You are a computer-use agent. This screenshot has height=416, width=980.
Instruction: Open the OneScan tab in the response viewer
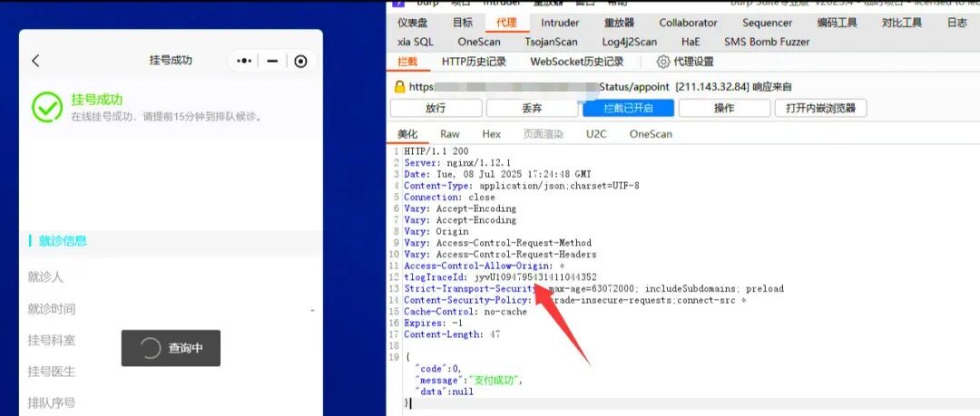pyautogui.click(x=651, y=134)
